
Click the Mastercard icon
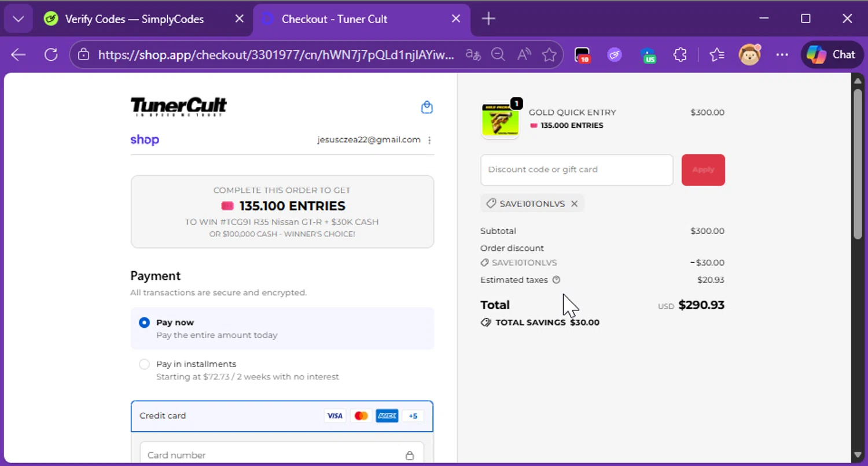pyautogui.click(x=361, y=416)
